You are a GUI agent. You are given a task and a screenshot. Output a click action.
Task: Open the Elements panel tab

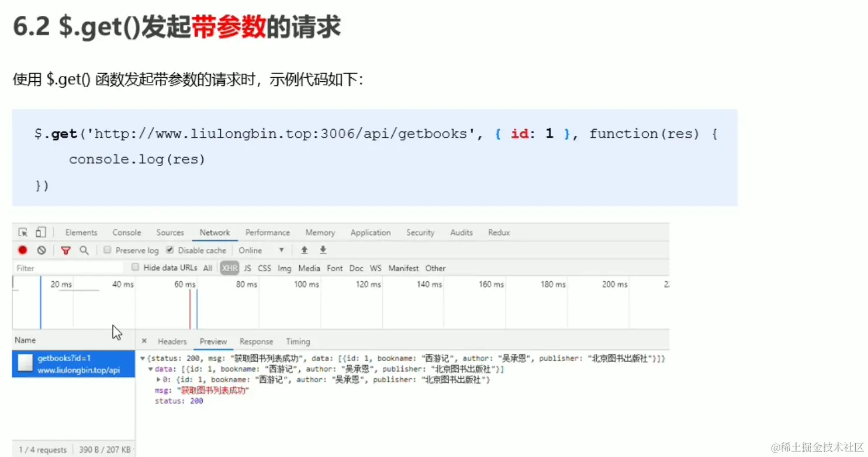(x=81, y=233)
